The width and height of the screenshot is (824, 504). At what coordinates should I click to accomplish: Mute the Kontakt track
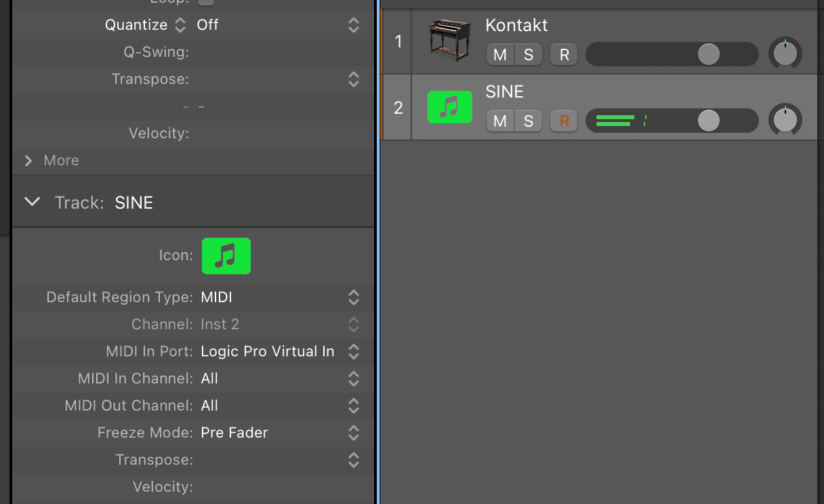click(x=500, y=55)
